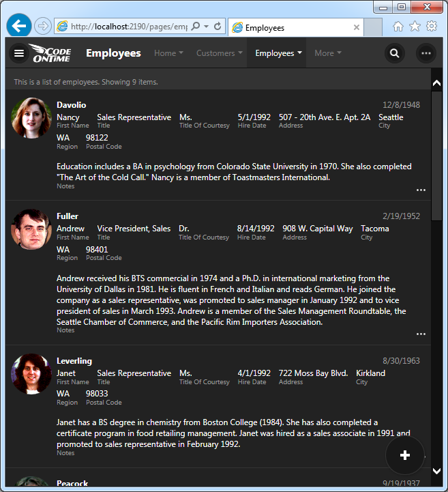Viewport: 448px width, 492px height.
Task: Click Nancy Davolio's photo
Action: pyautogui.click(x=31, y=118)
